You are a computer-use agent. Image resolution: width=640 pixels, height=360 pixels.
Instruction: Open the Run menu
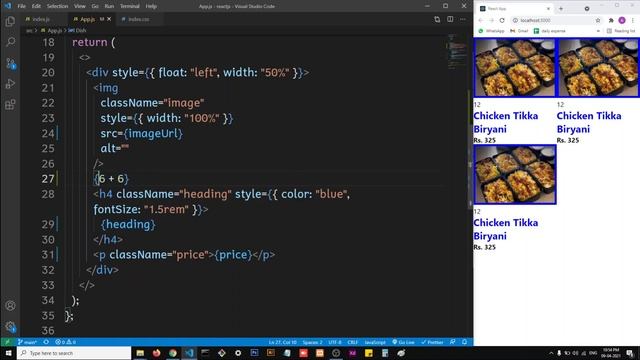[109, 6]
